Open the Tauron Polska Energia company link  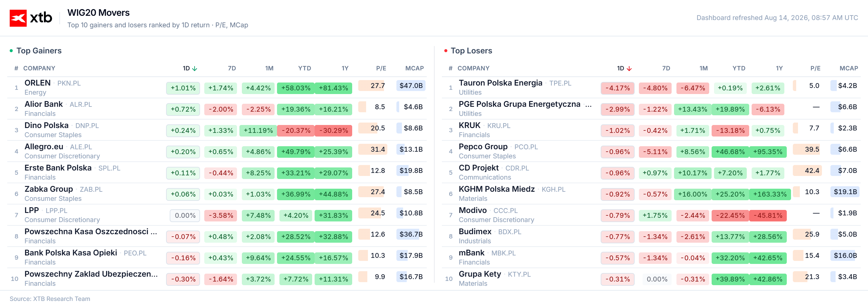point(500,83)
